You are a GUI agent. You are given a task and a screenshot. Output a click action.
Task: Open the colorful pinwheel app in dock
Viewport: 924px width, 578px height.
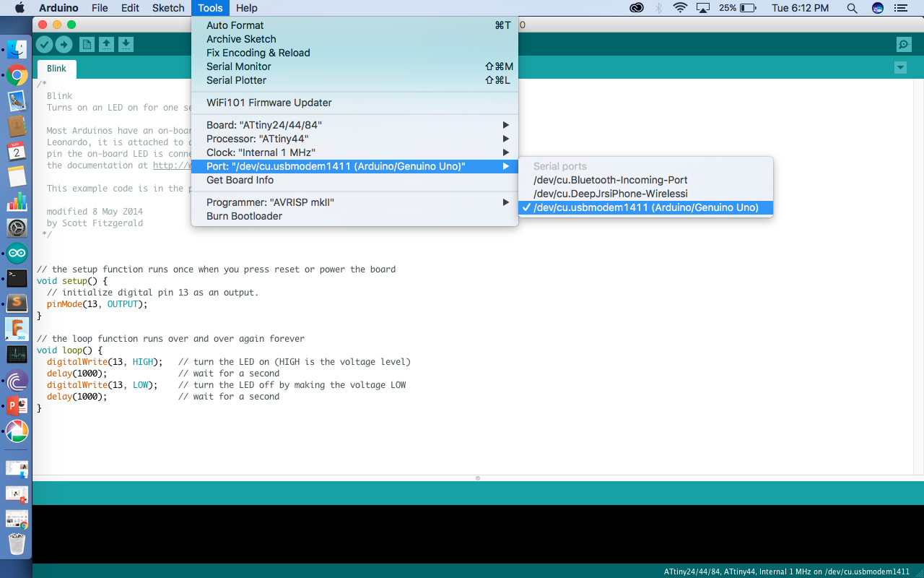click(17, 431)
